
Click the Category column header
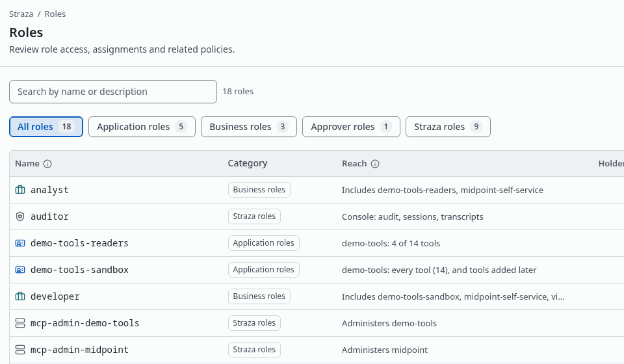pos(248,164)
